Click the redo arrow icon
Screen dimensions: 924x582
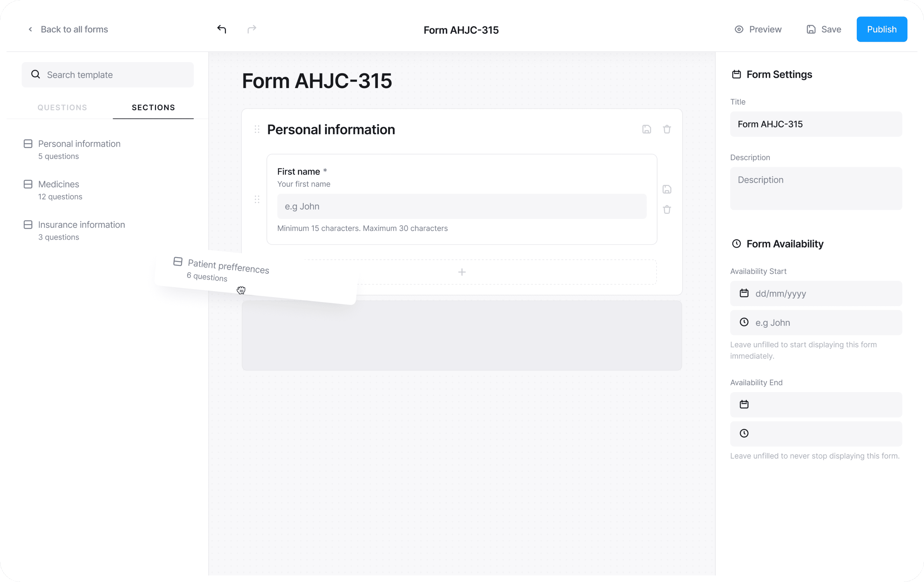pyautogui.click(x=252, y=29)
